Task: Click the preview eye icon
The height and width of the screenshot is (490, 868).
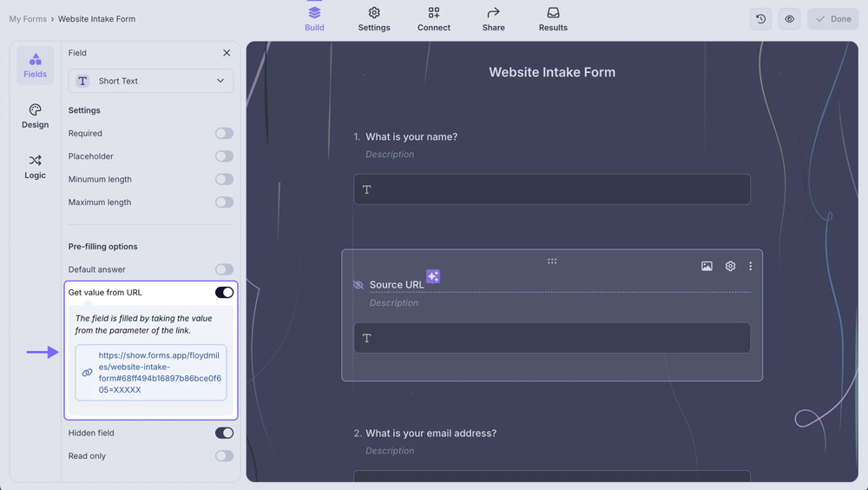Action: click(x=790, y=19)
